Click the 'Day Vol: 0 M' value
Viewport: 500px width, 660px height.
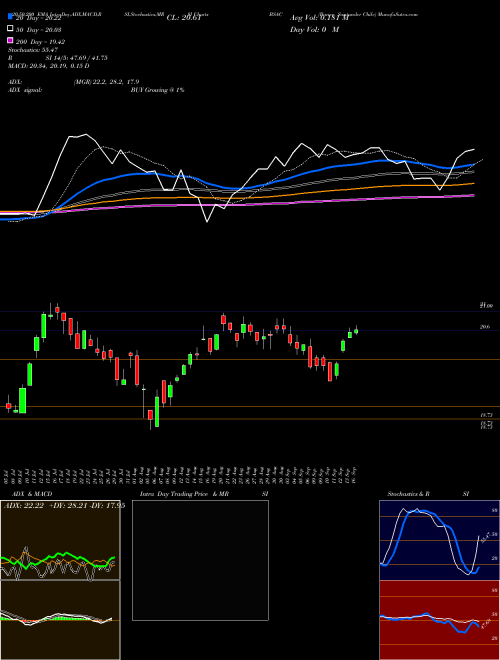[x=314, y=29]
